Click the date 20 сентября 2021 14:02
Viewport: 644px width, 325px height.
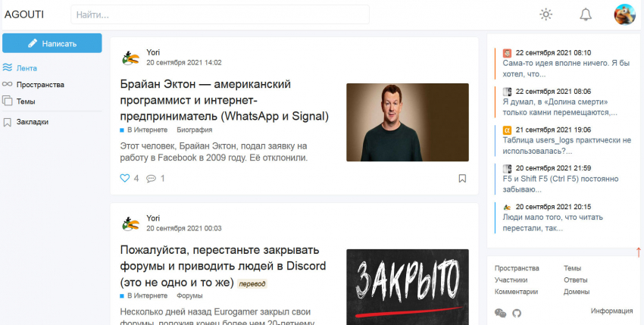point(184,63)
